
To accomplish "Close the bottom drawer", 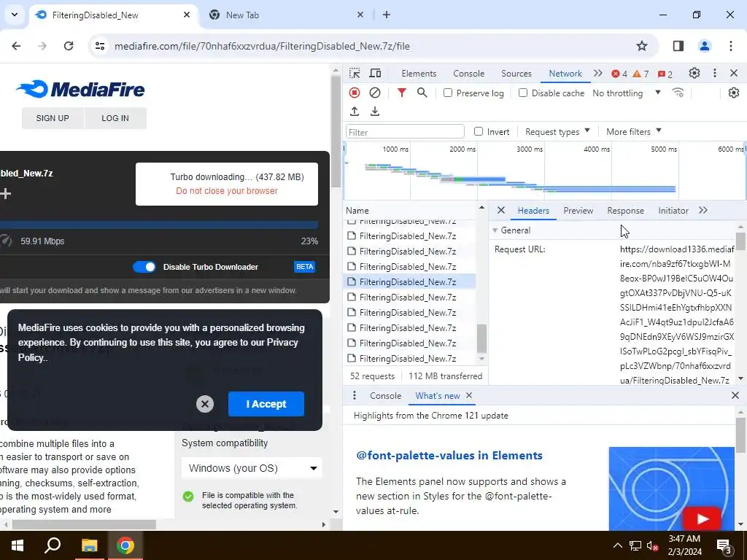I will pyautogui.click(x=735, y=395).
